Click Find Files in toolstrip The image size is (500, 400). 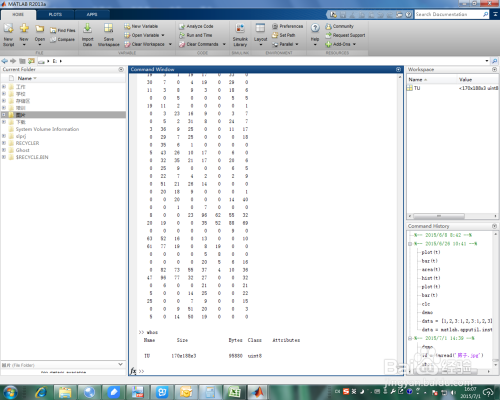(63, 30)
